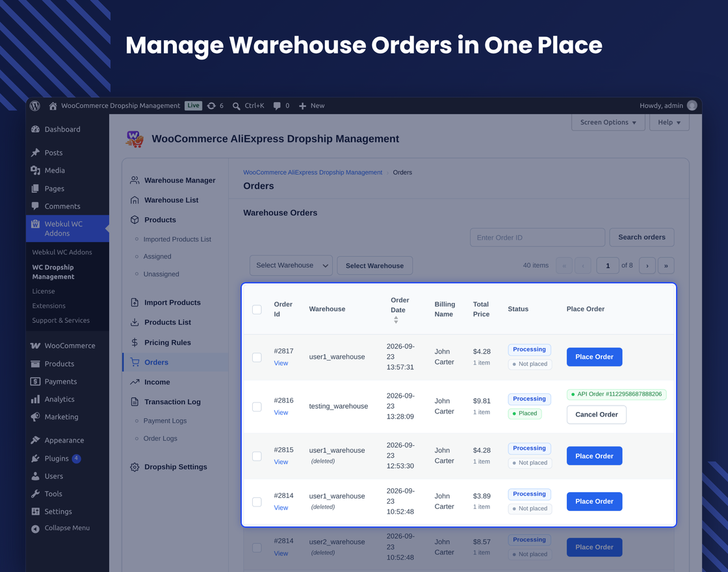
Task: Open Warehouse List in plugin menu
Action: click(x=172, y=200)
